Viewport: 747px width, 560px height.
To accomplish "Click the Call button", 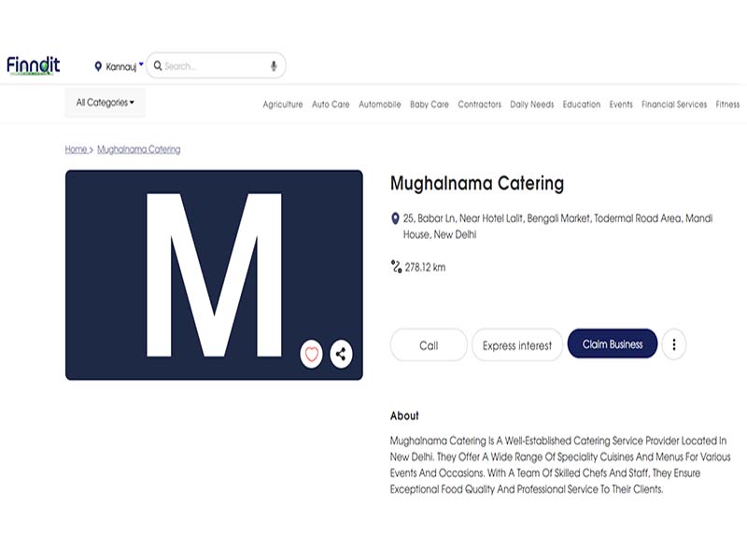I will tap(429, 345).
